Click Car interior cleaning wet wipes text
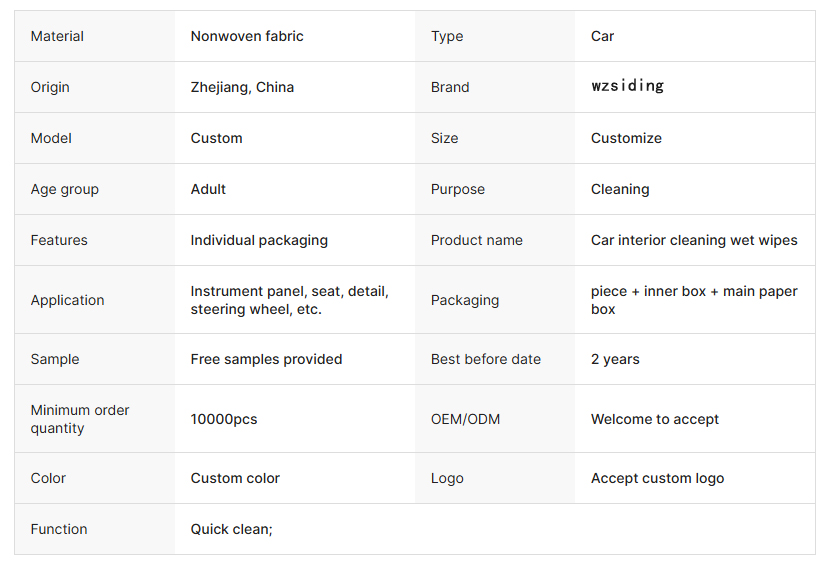The height and width of the screenshot is (565, 821). [694, 240]
